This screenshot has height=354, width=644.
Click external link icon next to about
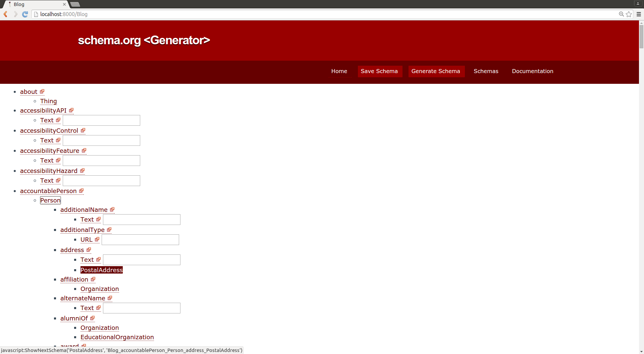[42, 92]
